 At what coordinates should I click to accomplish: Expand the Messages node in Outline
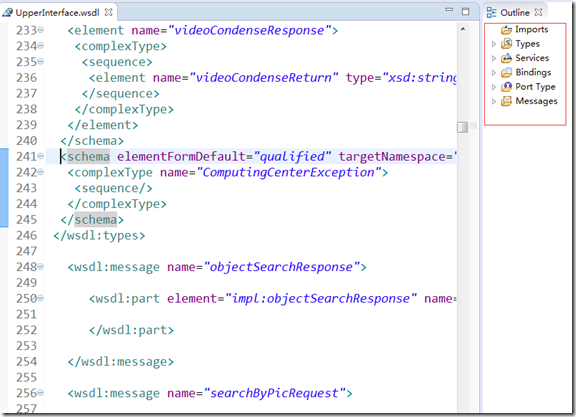click(x=494, y=101)
